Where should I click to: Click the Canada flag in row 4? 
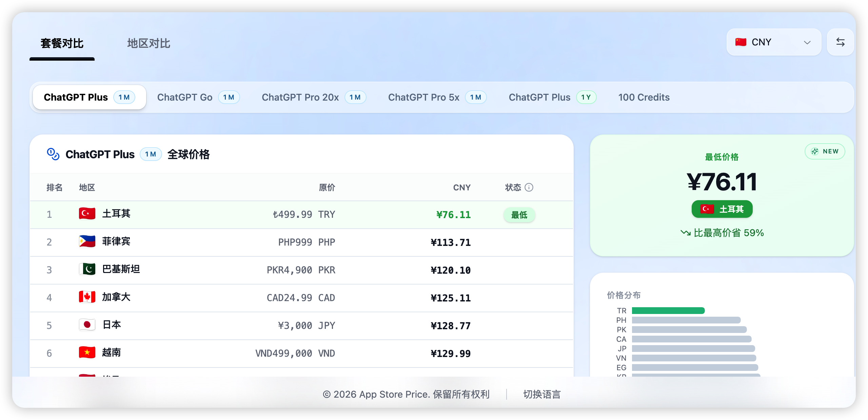87,297
